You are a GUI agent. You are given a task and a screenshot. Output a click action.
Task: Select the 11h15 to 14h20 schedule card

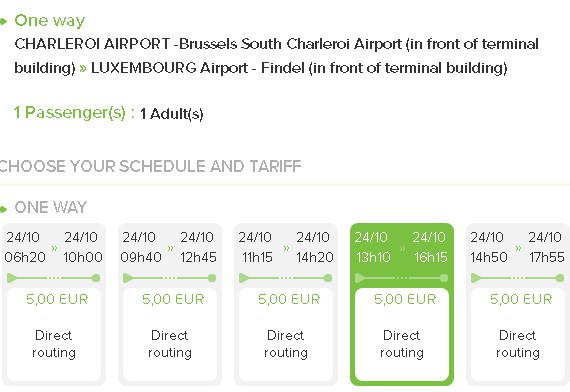(x=286, y=304)
